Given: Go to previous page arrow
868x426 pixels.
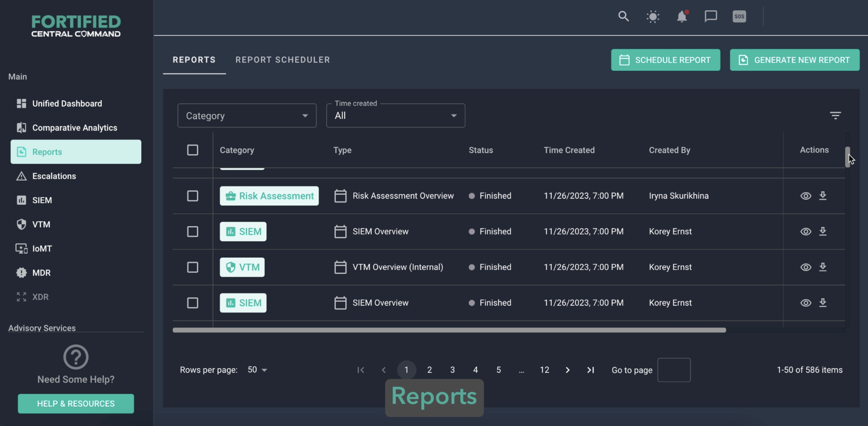Looking at the screenshot, I should tap(383, 370).
